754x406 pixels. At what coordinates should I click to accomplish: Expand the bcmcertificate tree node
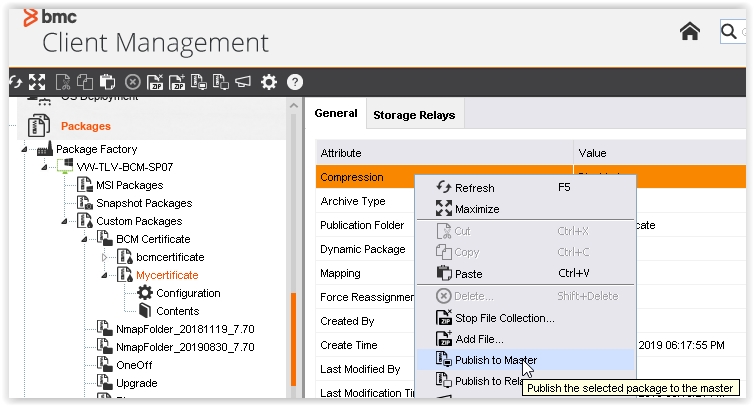104,257
